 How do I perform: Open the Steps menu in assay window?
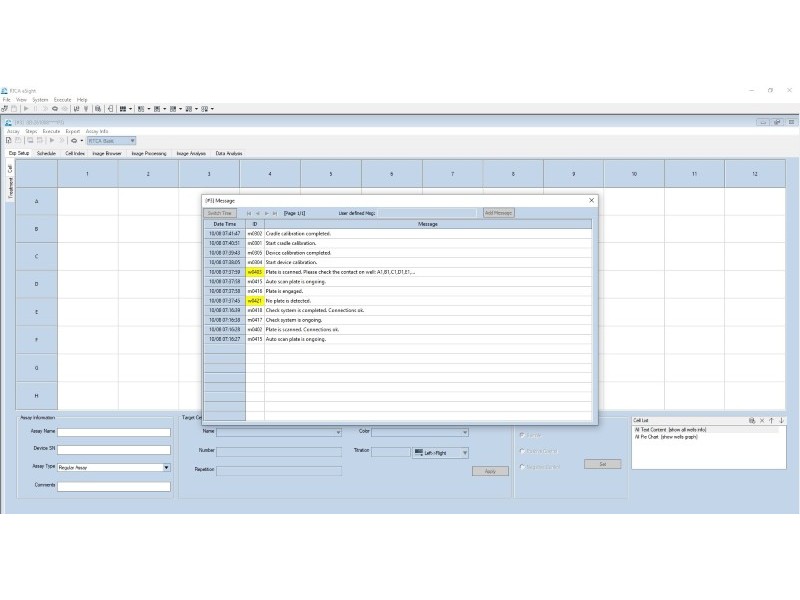point(31,131)
